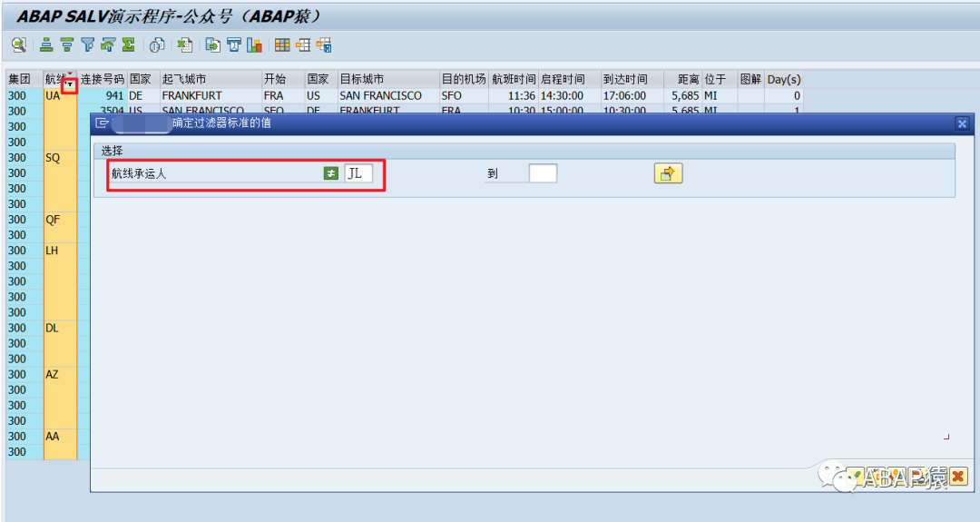Open the 航线 column header dropdown arrow
The width and height of the screenshot is (980, 522).
(x=70, y=84)
